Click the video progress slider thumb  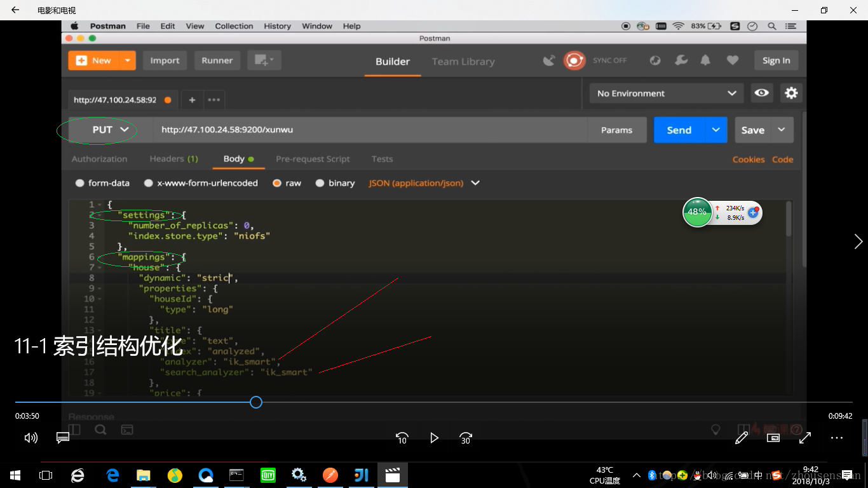(255, 402)
